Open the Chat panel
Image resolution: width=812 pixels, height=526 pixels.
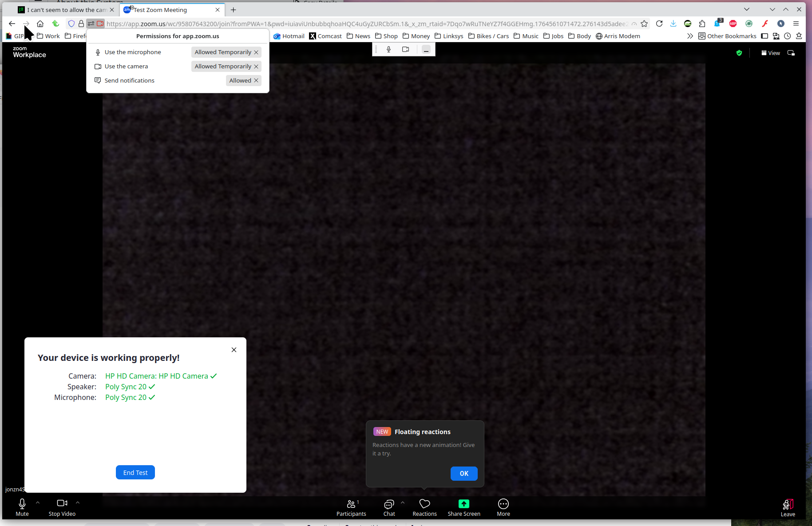tap(389, 507)
